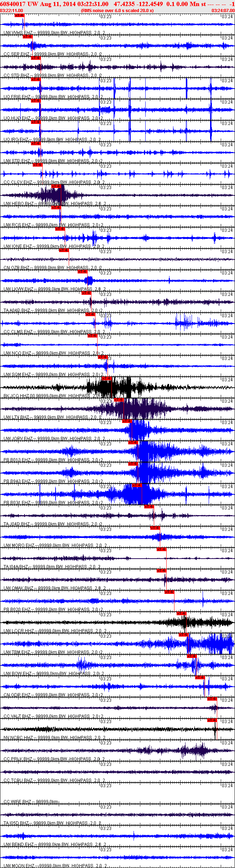
Task: Select the start time 03:22:11.00 label
Action: pos(12,11)
